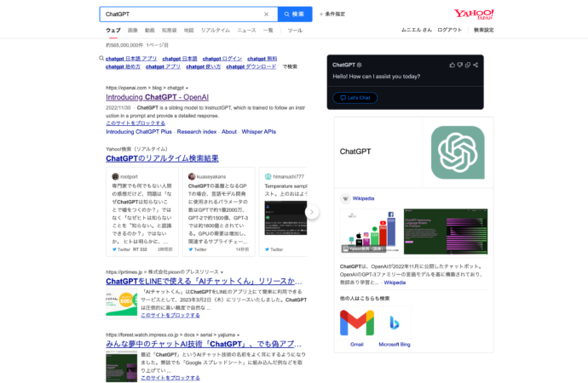Click the settings gear beside the ChatGPT widget title
The image size is (588, 383).
click(360, 66)
